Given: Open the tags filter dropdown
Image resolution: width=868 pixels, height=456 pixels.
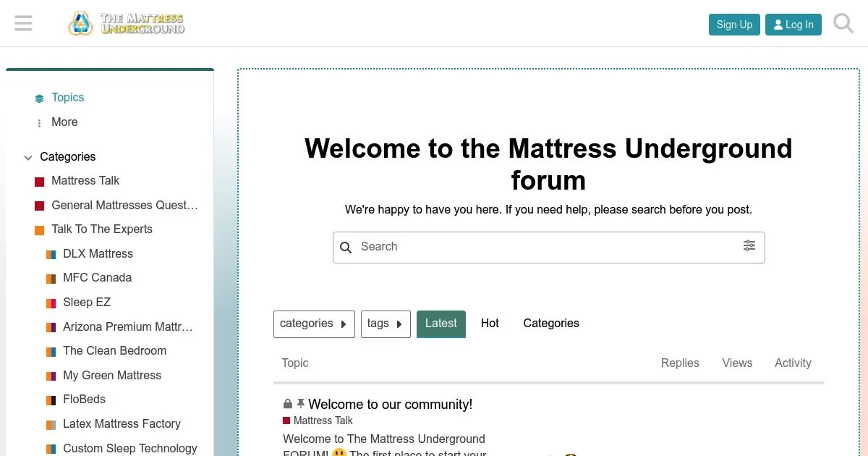Looking at the screenshot, I should 386,324.
